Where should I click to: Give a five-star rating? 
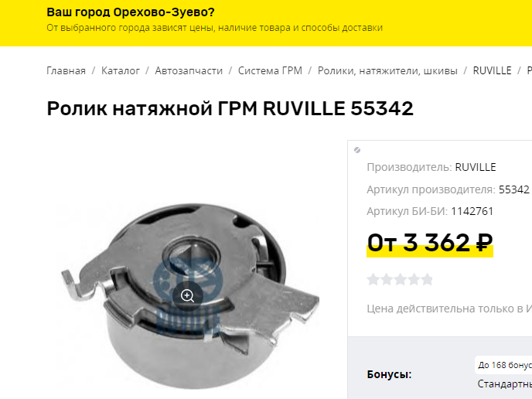tap(427, 280)
